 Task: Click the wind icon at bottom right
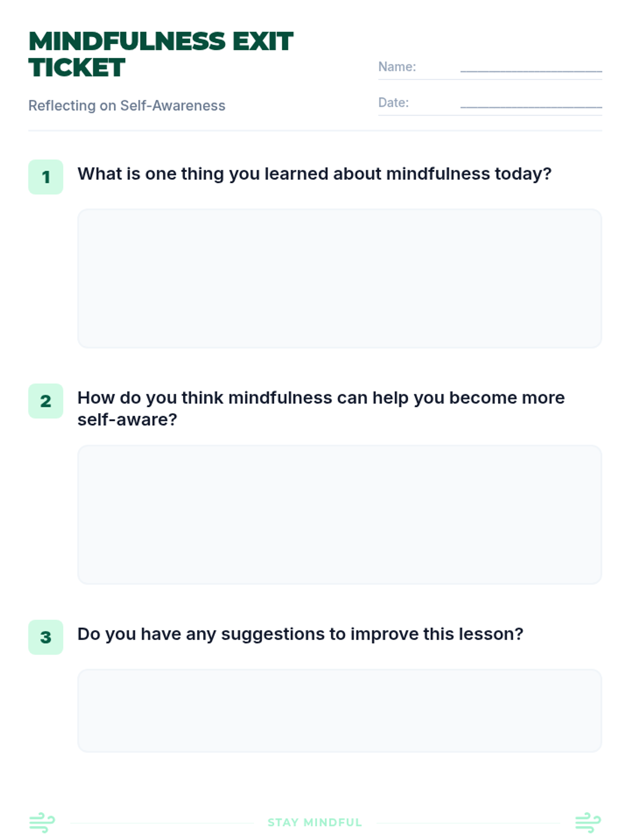point(588,822)
